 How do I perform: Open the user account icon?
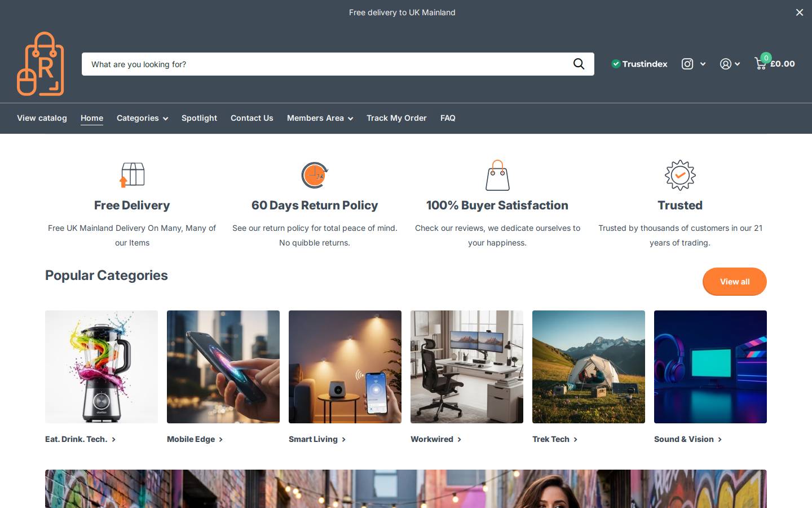pyautogui.click(x=726, y=64)
